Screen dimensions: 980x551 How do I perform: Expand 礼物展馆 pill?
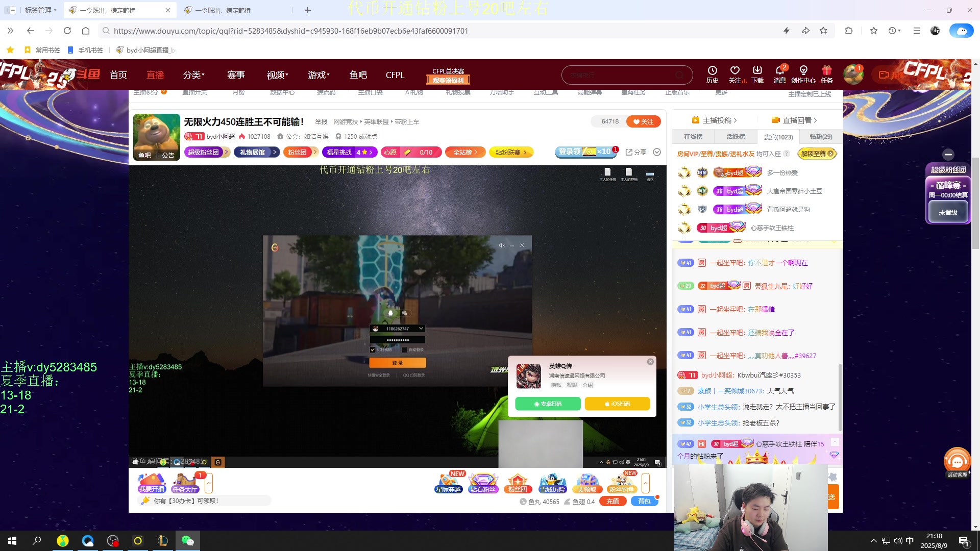click(x=257, y=152)
